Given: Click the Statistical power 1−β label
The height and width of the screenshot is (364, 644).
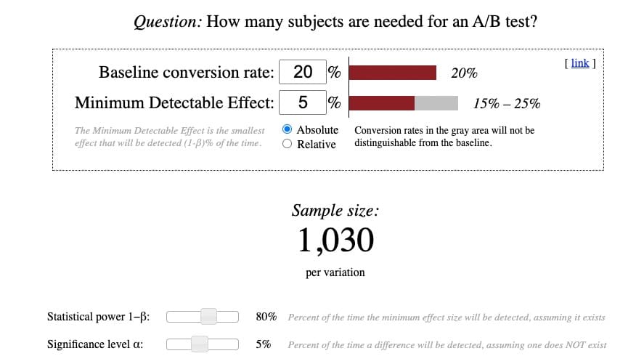Looking at the screenshot, I should 99,317.
